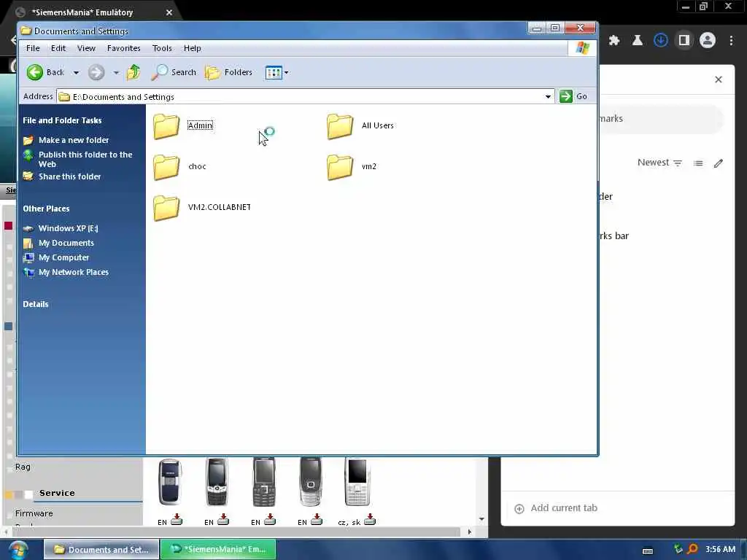This screenshot has width=747, height=560.
Task: Click Make a new folder
Action: point(66,140)
